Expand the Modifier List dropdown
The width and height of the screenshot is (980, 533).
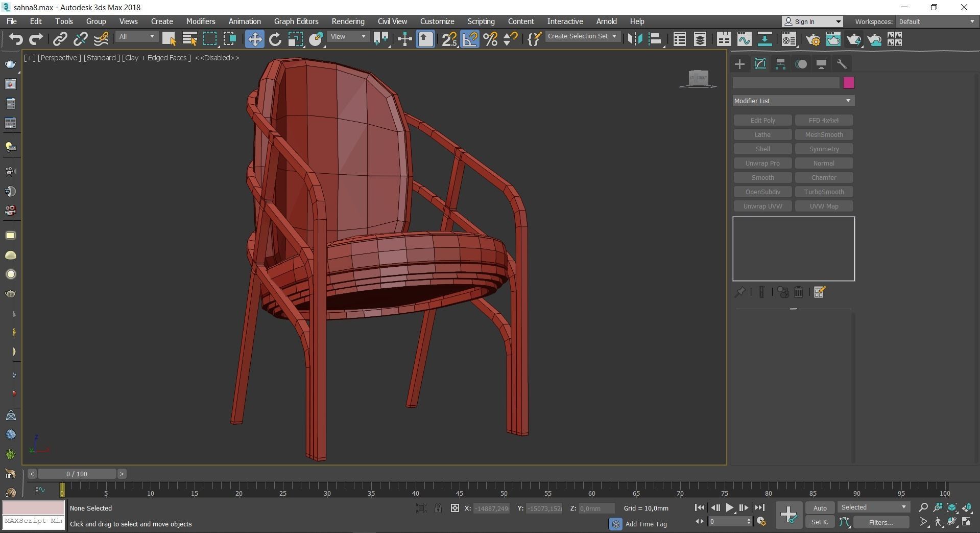[793, 101]
